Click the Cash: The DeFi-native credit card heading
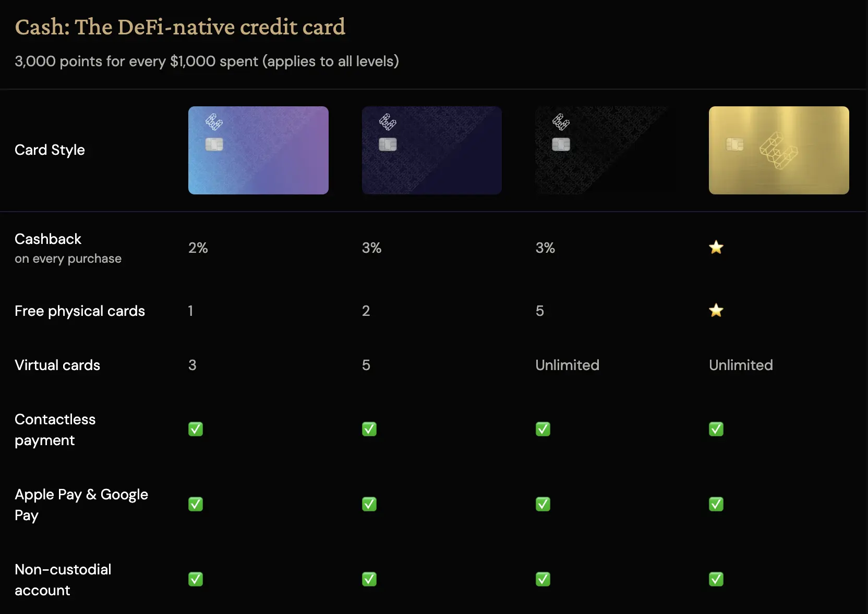The width and height of the screenshot is (868, 614). (180, 27)
